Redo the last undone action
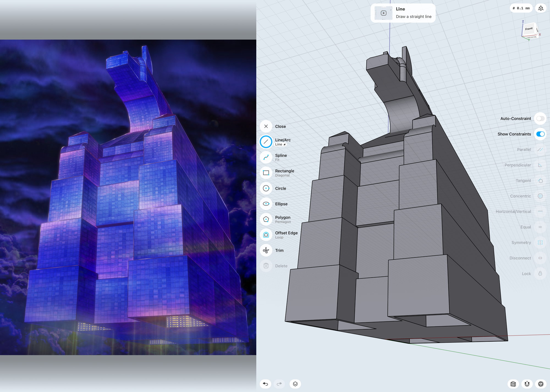 click(279, 384)
